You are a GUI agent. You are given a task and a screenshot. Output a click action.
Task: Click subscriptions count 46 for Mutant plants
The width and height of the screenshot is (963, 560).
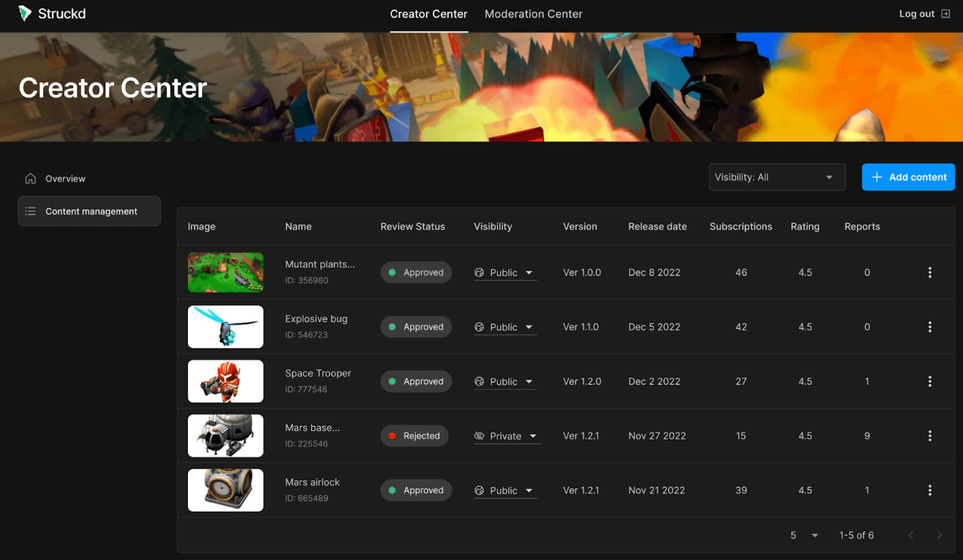coord(741,273)
